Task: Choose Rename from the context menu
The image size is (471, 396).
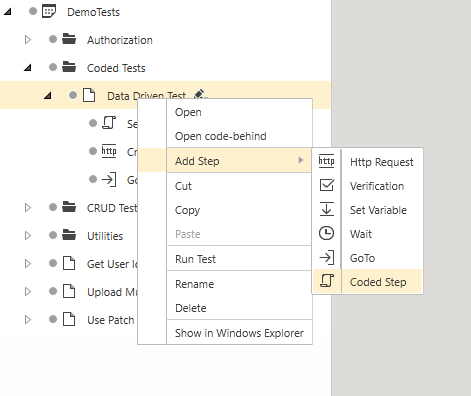Action: pos(225,284)
